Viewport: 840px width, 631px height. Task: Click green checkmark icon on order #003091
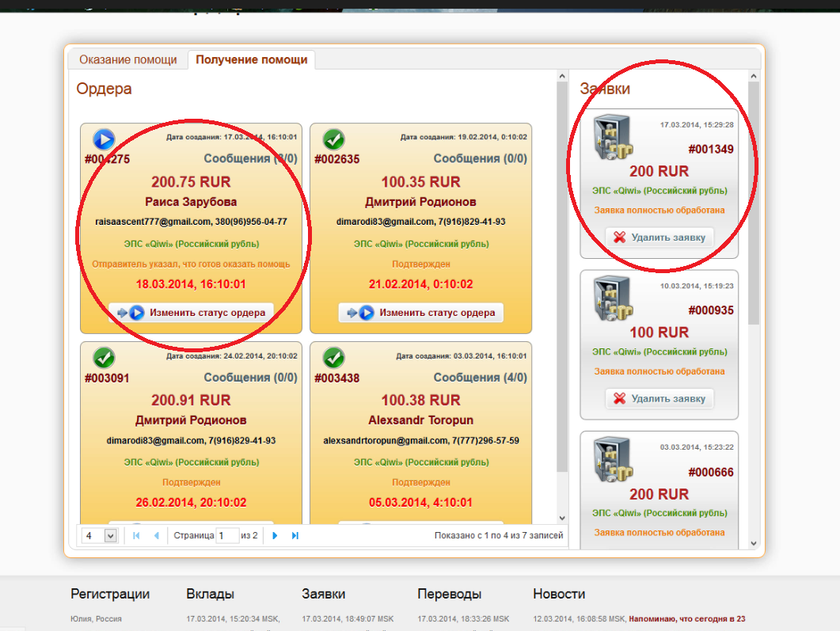[104, 358]
